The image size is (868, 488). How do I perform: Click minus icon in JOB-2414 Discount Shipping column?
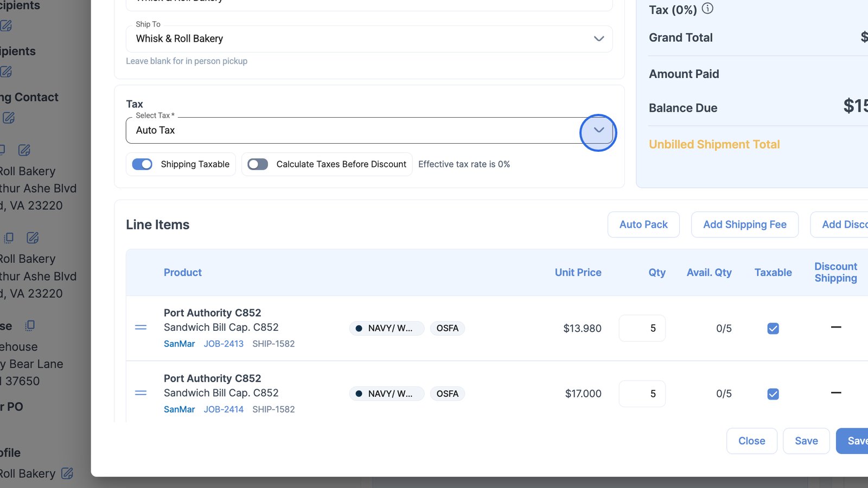836,393
